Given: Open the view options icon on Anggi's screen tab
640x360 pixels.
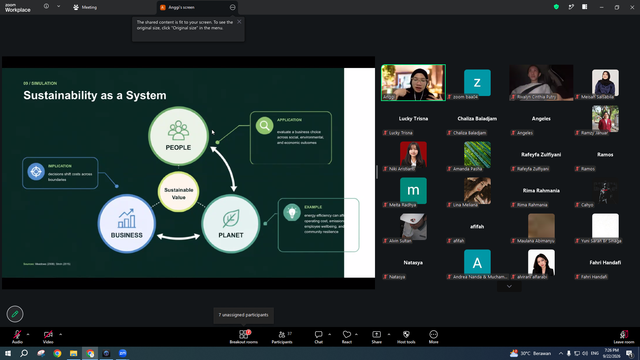Looking at the screenshot, I should [x=233, y=7].
